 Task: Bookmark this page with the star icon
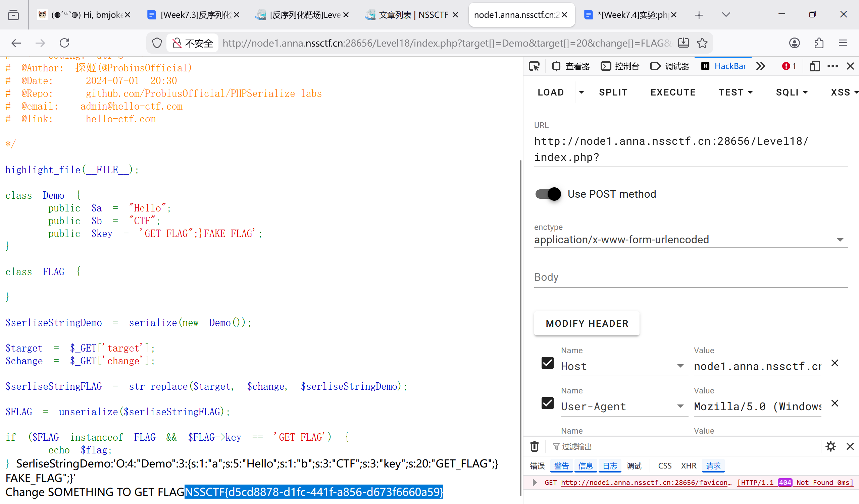[702, 43]
